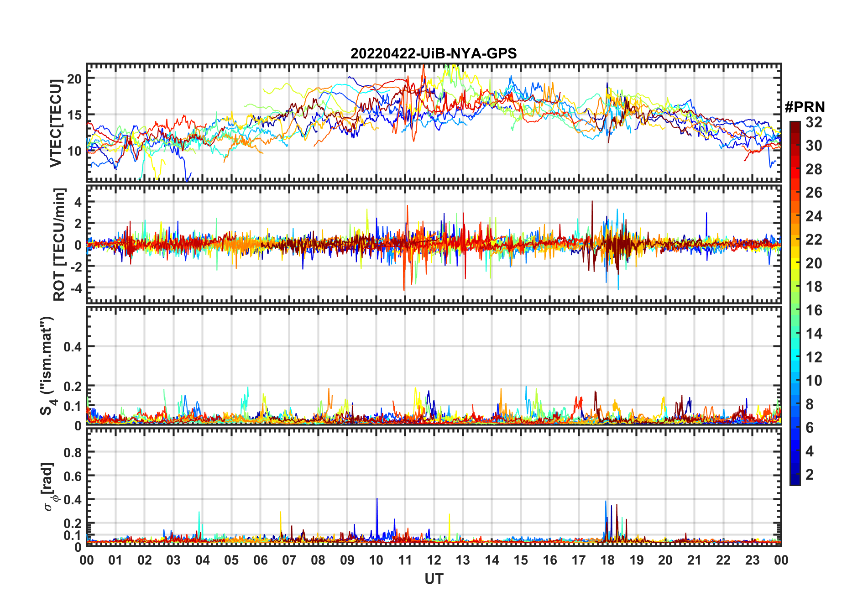
Task: Click colorbar tick label 4
Action: (810, 451)
